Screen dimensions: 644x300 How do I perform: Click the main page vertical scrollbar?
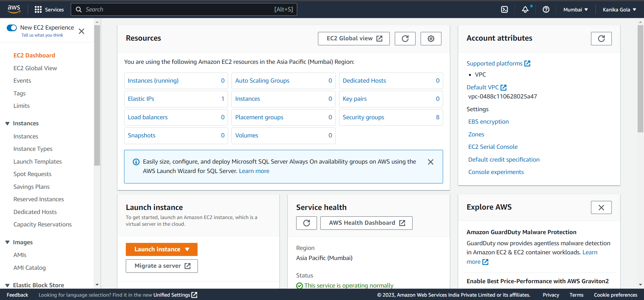(x=641, y=79)
